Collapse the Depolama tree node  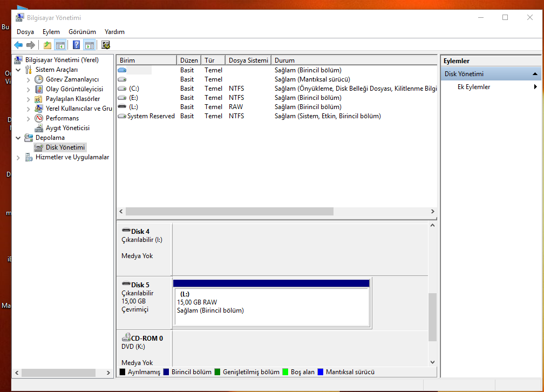tap(18, 138)
